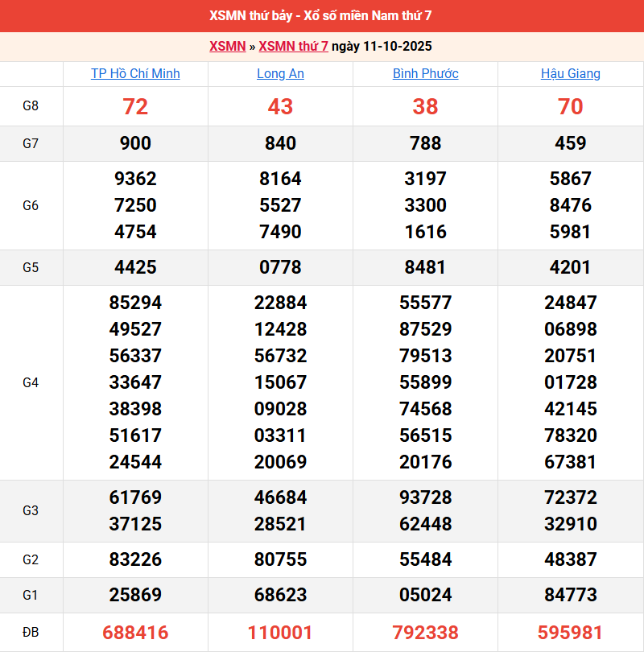
Task: Click the G8 row label
Action: [31, 105]
